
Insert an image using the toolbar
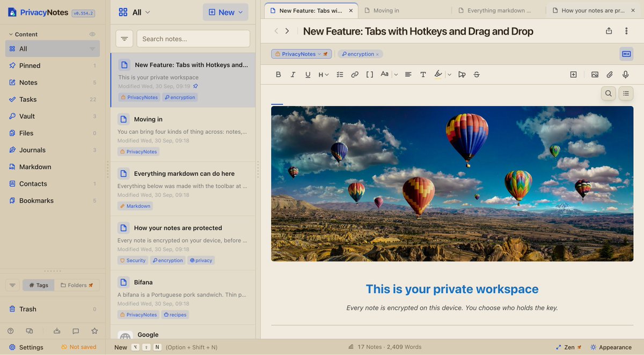coord(595,75)
